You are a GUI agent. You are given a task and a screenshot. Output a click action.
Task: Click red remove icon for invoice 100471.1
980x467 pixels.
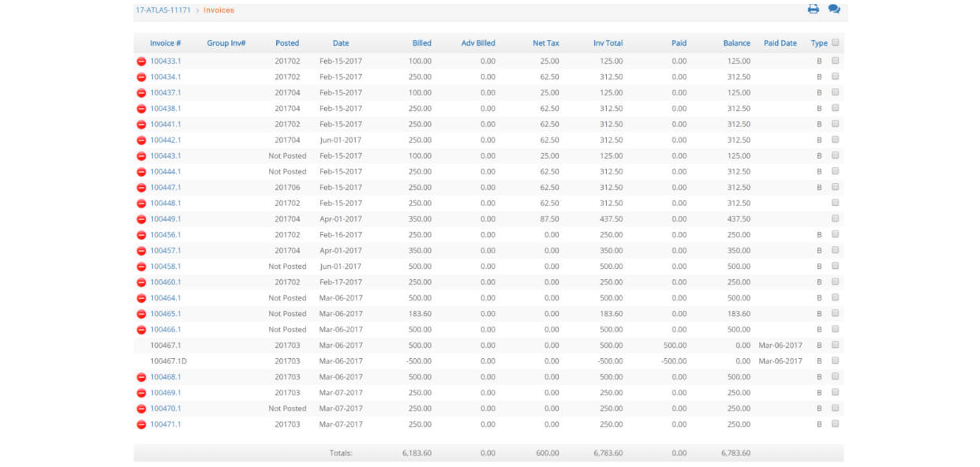[142, 424]
